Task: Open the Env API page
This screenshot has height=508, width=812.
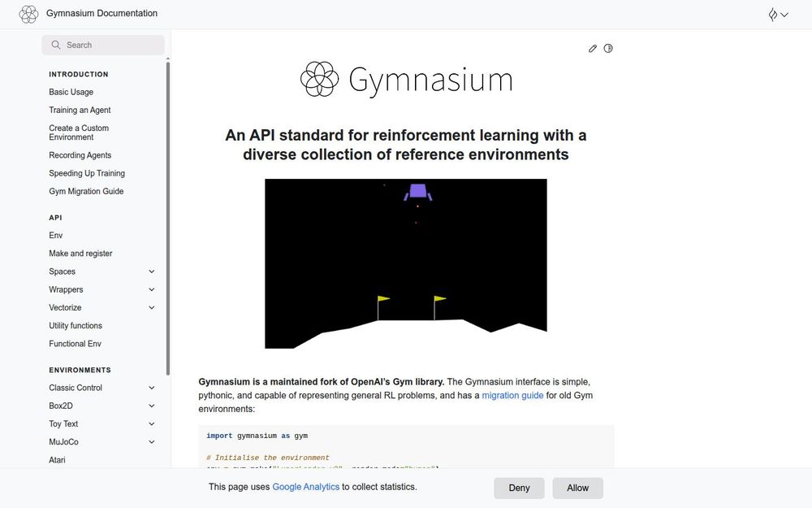Action: [55, 236]
